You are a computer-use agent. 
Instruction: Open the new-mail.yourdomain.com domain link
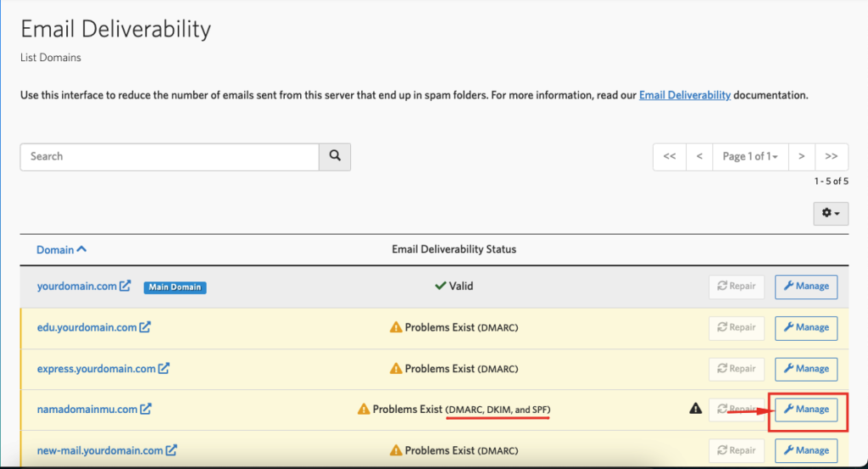[x=100, y=450]
